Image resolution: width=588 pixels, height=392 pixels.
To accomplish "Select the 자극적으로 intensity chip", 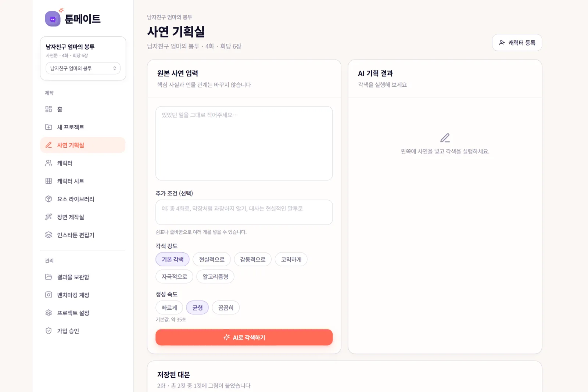I will coord(174,277).
